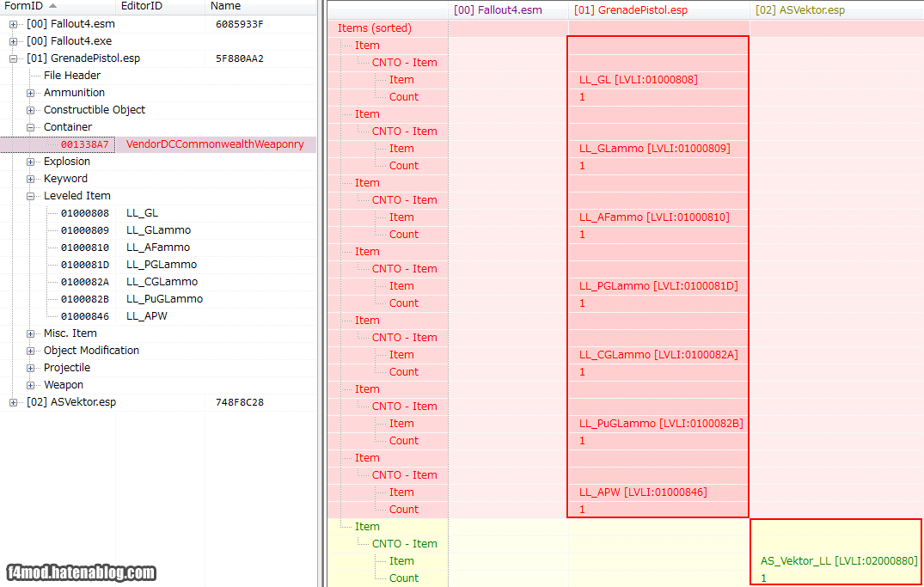Select the [02] ASVektor.esp column header
Viewport: 924px width, 587px height.
[x=837, y=10]
